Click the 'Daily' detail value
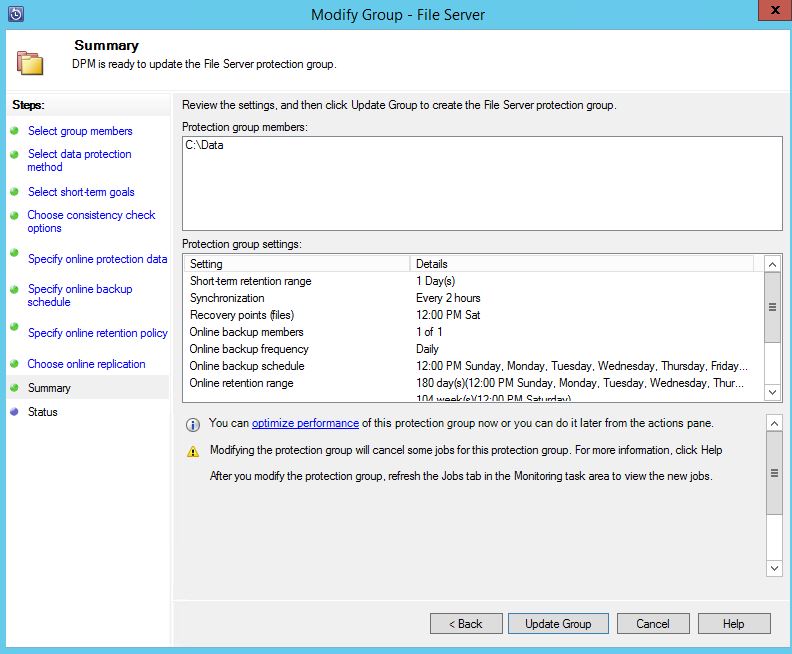The width and height of the screenshot is (792, 654). [427, 349]
